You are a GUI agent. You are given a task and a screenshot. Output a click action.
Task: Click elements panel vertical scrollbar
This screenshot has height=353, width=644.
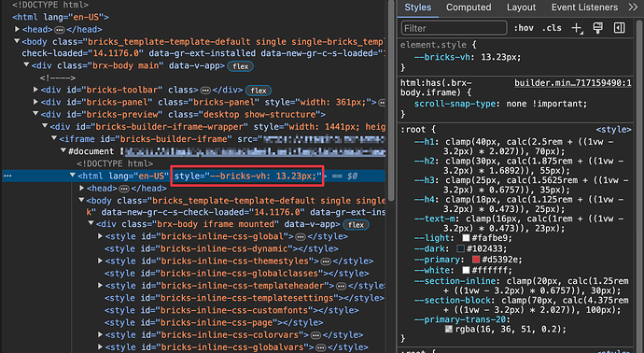[390, 101]
